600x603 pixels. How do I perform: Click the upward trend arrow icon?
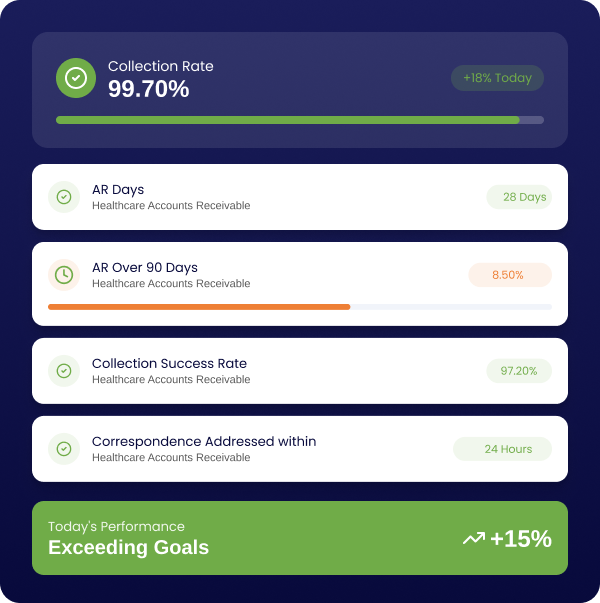473,539
